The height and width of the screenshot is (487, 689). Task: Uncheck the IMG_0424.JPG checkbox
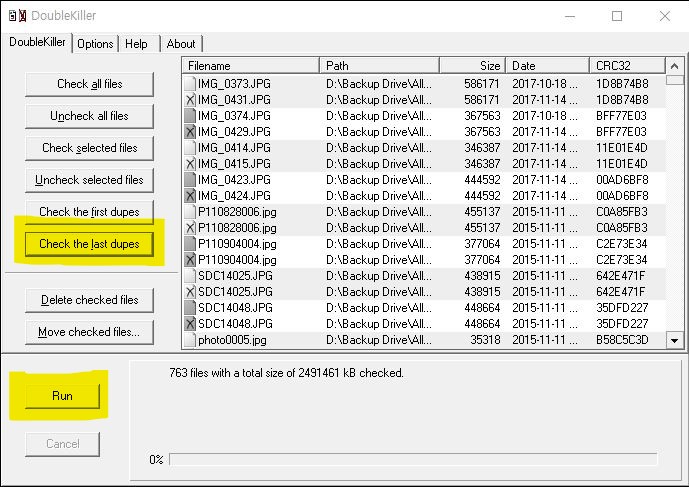tap(190, 196)
